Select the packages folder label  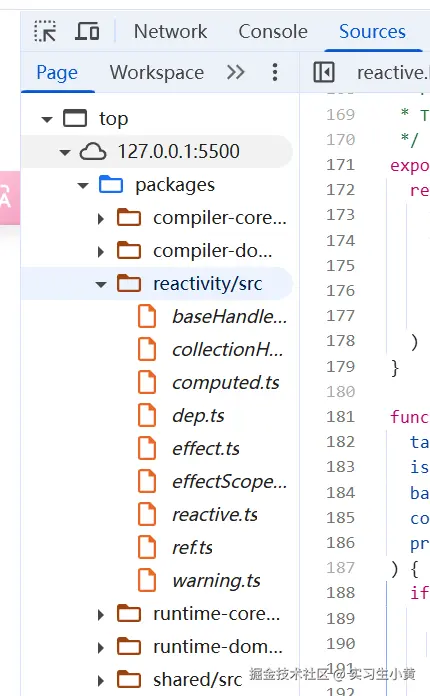(x=175, y=185)
